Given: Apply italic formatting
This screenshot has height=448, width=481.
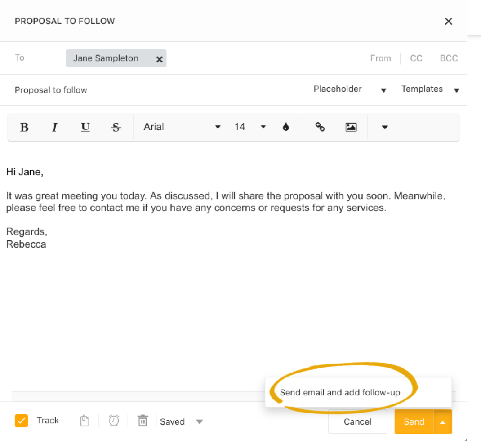Looking at the screenshot, I should [x=55, y=127].
